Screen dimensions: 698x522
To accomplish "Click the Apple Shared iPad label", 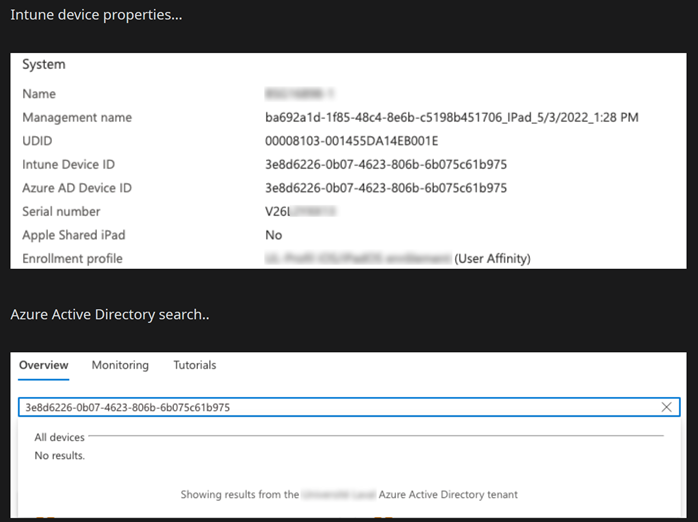I will coord(74,235).
